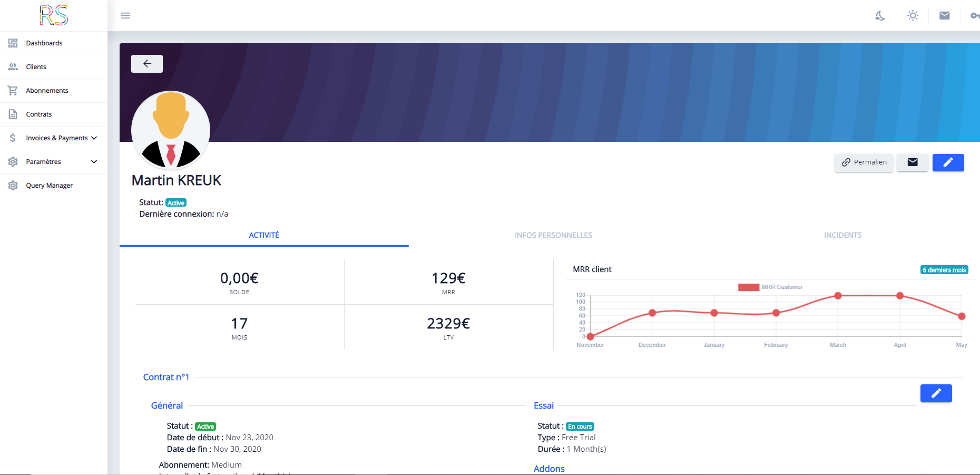Click the Clients people icon
The height and width of the screenshot is (475, 980).
(13, 67)
